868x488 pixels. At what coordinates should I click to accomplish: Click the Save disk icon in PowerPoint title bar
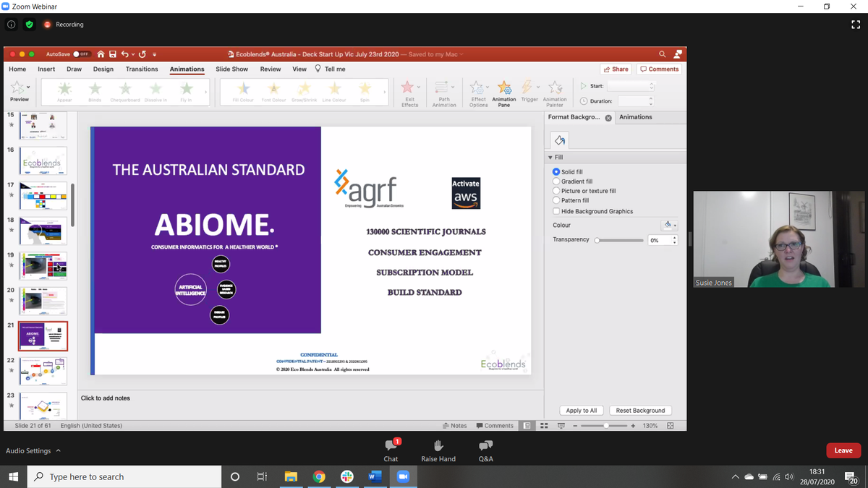click(x=113, y=54)
